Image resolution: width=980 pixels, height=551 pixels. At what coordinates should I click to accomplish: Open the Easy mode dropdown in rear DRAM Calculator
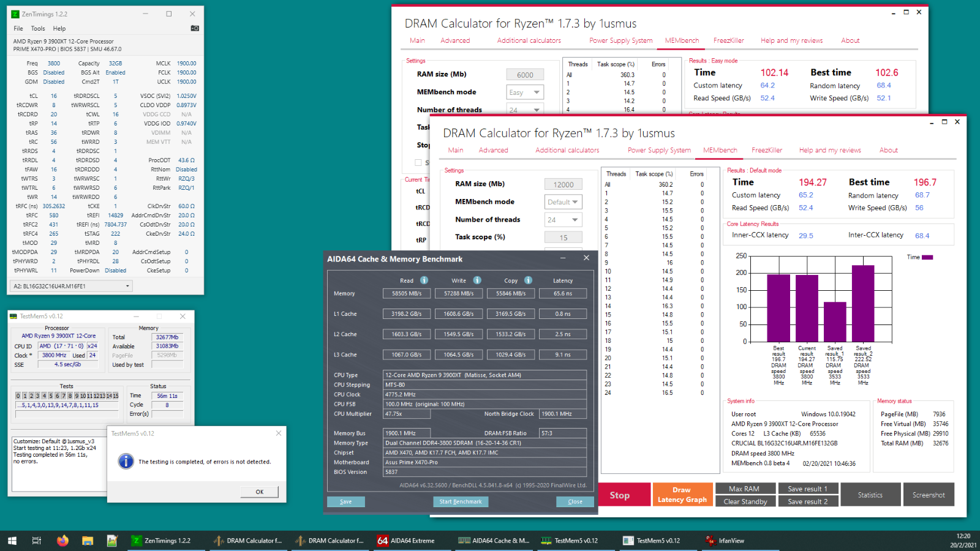[525, 92]
